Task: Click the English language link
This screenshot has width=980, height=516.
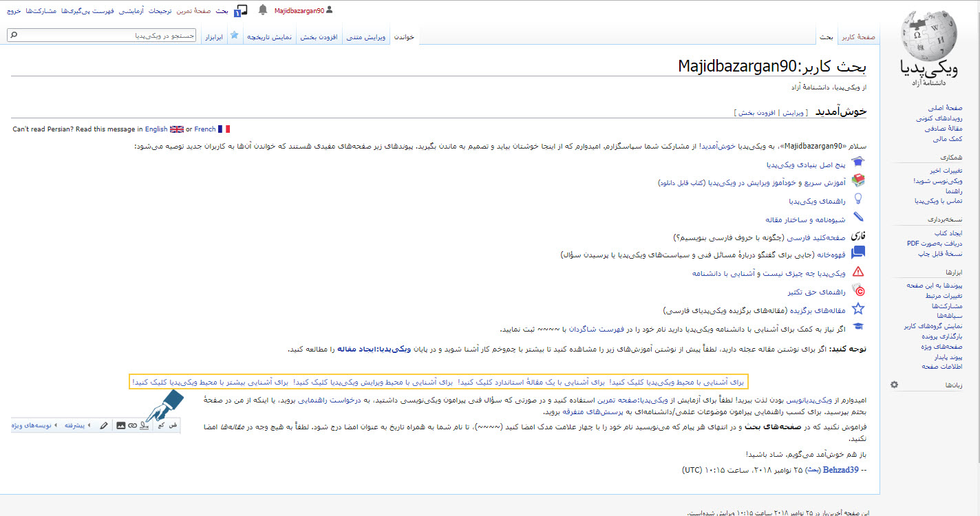Action: click(x=156, y=129)
